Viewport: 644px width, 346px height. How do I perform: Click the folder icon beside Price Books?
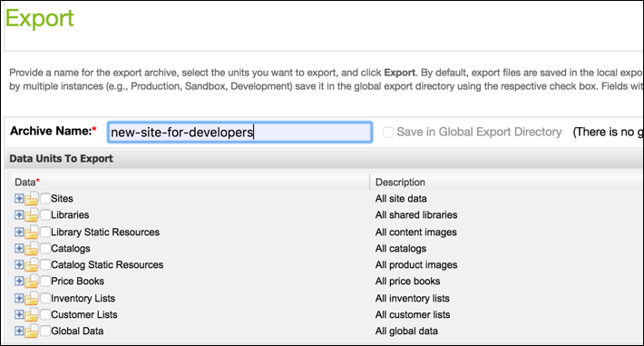31,282
